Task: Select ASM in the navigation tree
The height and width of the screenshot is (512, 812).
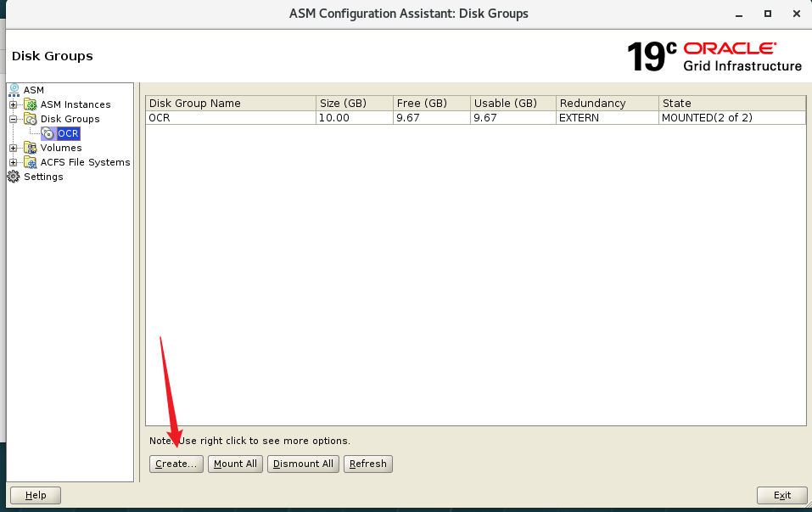Action: tap(34, 90)
